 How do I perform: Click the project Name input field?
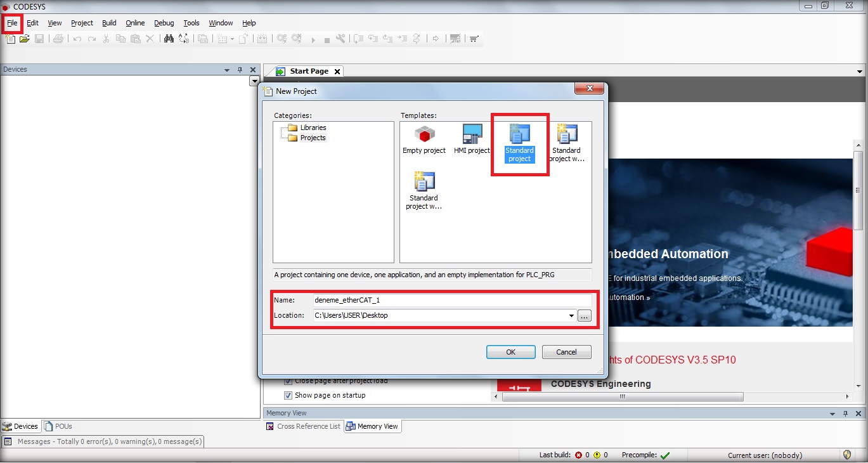pos(452,300)
